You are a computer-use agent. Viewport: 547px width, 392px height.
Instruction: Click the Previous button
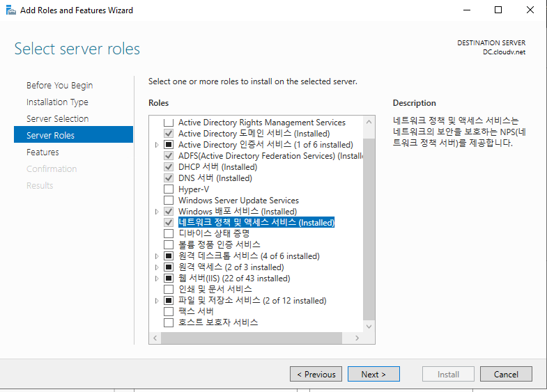pos(316,374)
